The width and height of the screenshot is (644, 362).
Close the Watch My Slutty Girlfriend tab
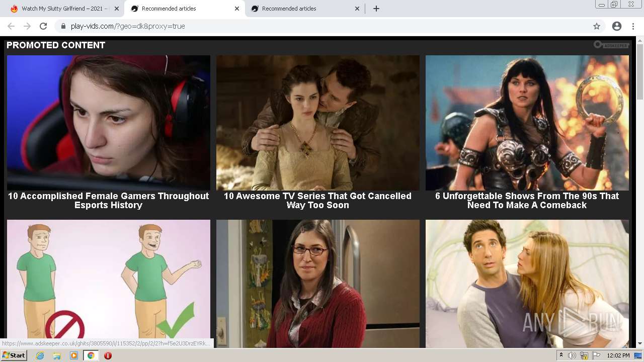[x=117, y=9]
